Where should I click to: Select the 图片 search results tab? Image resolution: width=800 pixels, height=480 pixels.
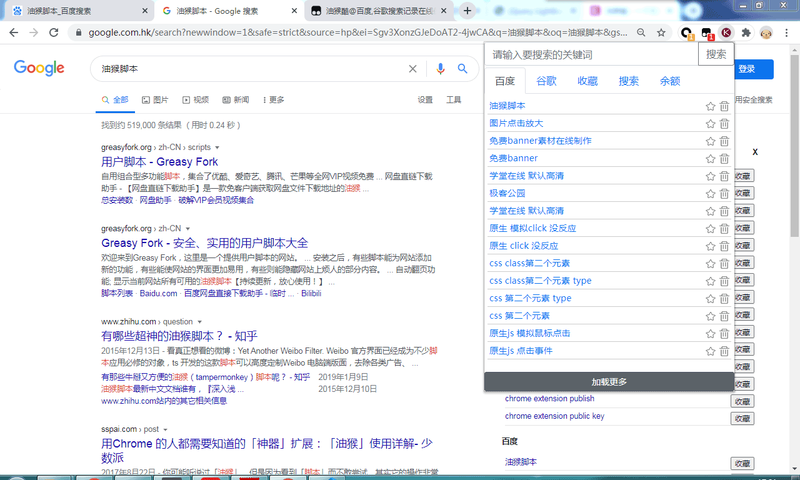click(155, 100)
